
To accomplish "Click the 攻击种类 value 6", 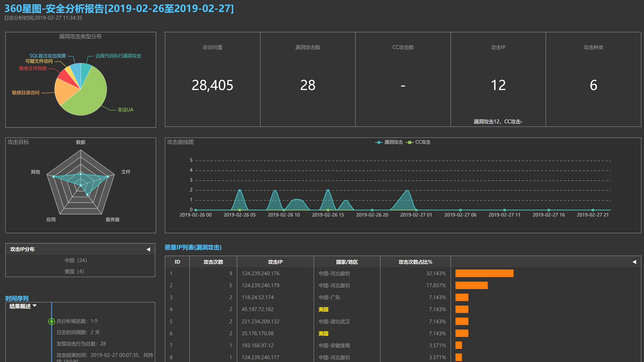I will click(x=593, y=85).
